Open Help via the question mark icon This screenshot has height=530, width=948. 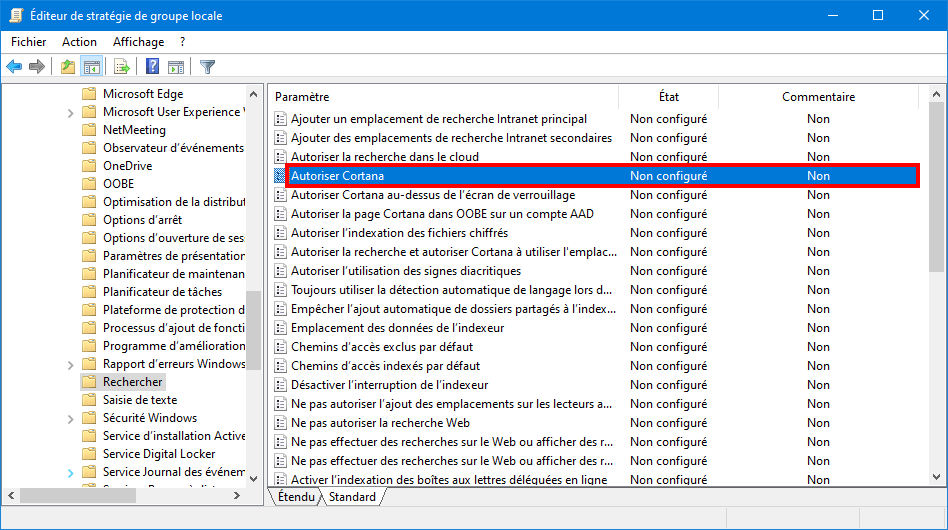[152, 66]
